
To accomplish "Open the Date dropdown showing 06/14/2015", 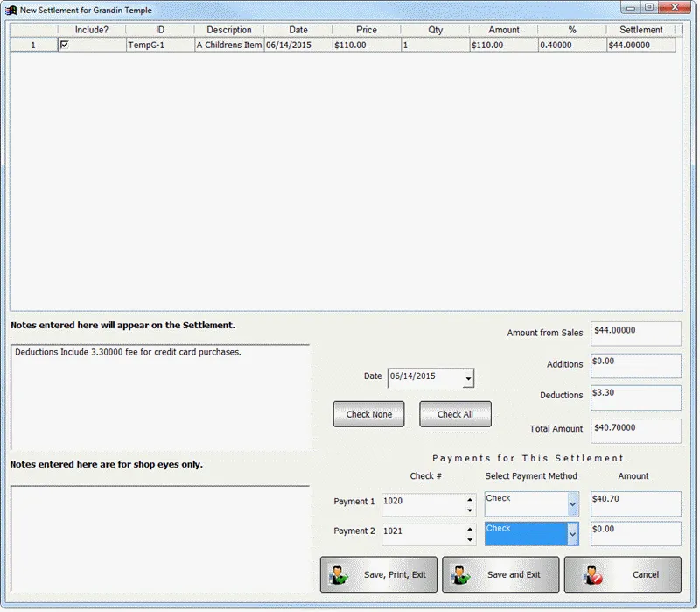I will (468, 378).
